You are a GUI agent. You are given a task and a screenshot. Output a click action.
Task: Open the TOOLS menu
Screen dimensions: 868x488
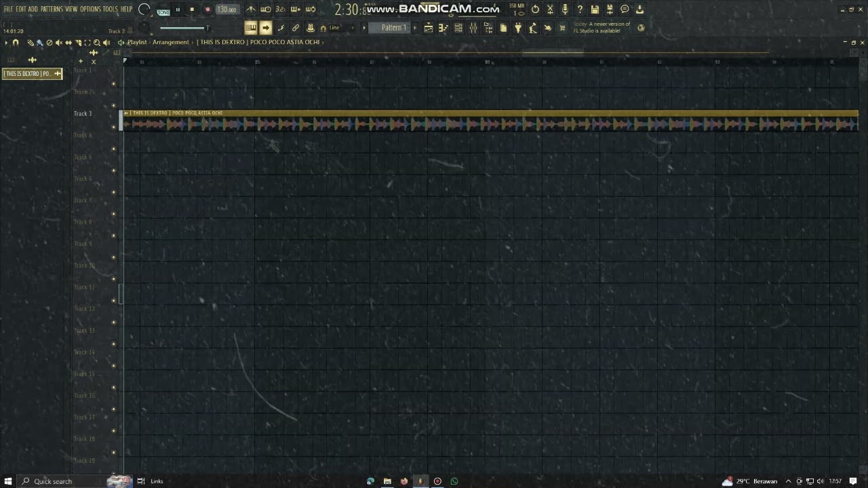coord(110,9)
